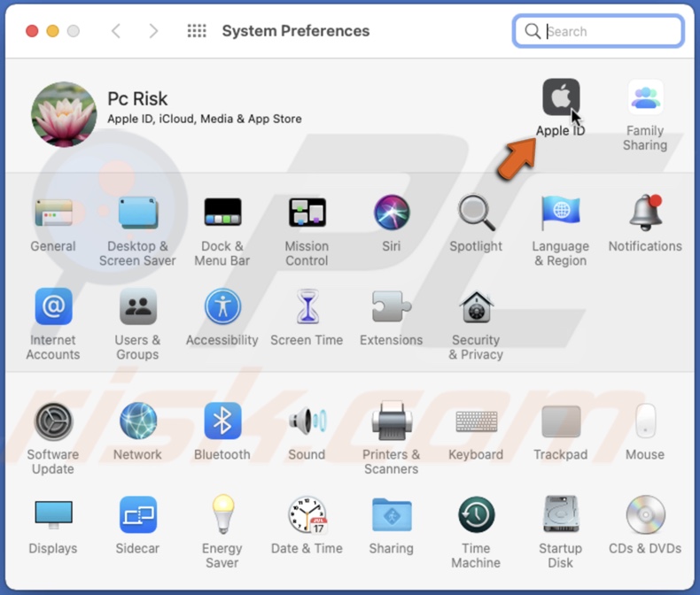Click the Pc Risk account name
The width and height of the screenshot is (700, 595).
point(137,98)
